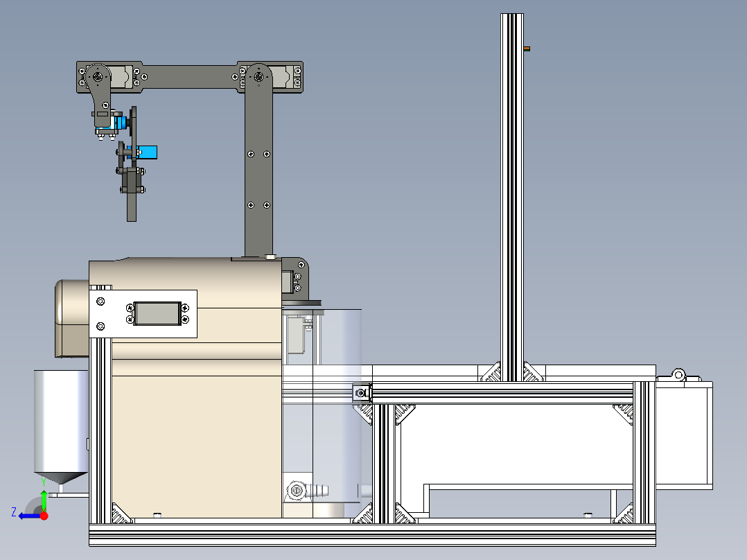Select the hex nut fitting at tank bottom
This screenshot has height=560, width=747.
click(296, 491)
